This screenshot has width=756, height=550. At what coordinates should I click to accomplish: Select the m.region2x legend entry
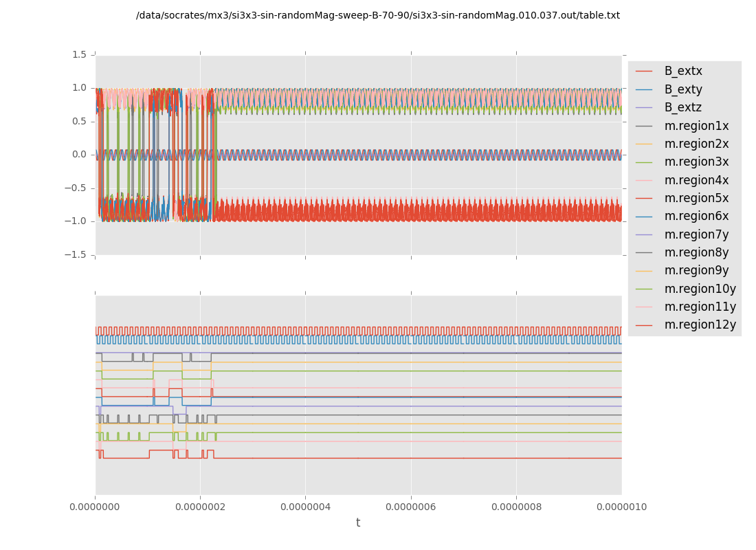(696, 144)
